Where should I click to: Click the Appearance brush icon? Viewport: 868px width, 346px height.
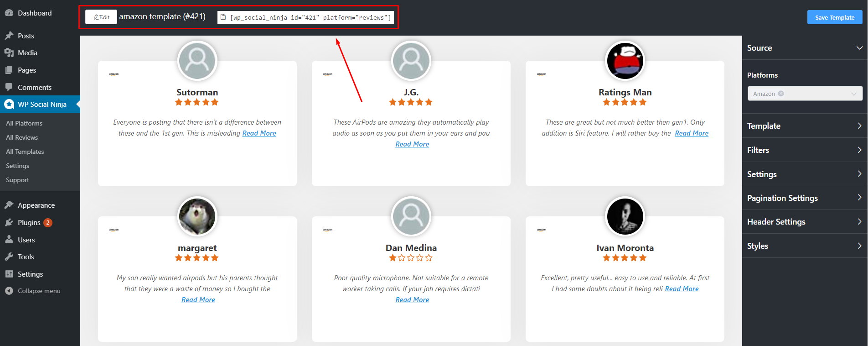pyautogui.click(x=9, y=205)
